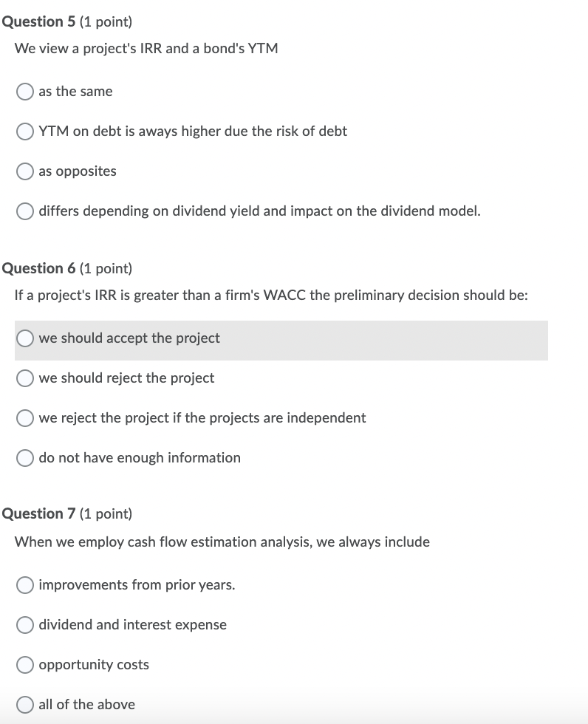Screen dimensions: 588x724
Task: Choose the 'as opposites' answer
Action: click(x=24, y=171)
